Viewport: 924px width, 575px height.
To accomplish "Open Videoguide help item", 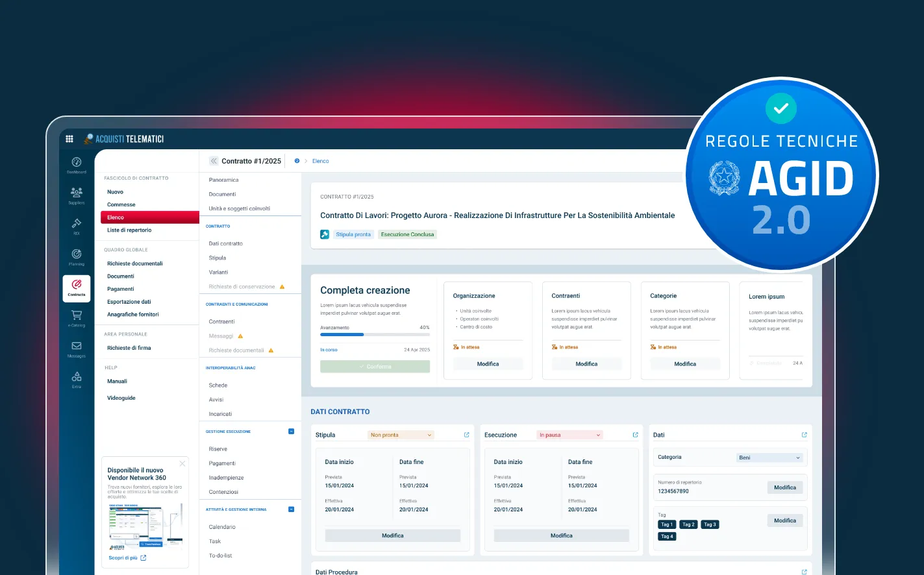I will (x=121, y=398).
